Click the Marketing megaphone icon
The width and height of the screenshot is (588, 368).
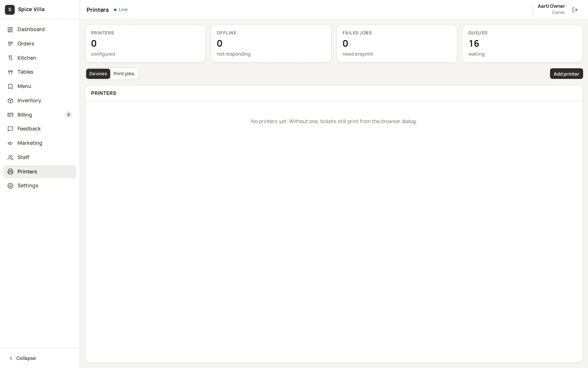tap(10, 143)
